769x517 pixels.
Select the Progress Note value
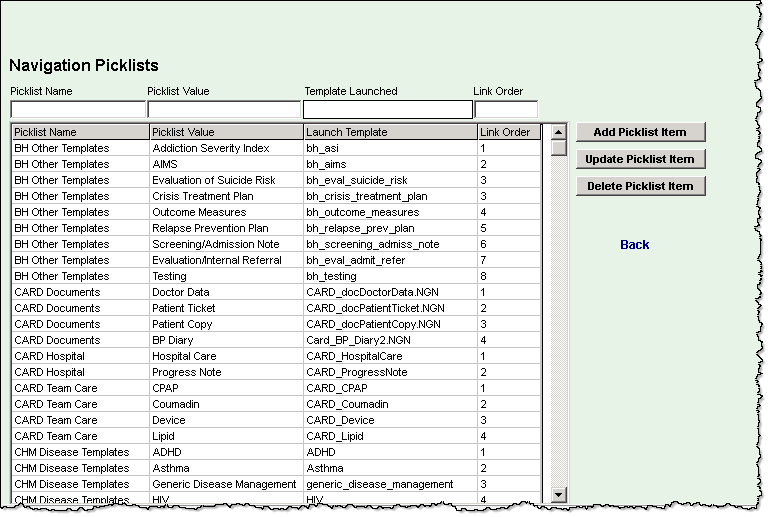[x=226, y=372]
